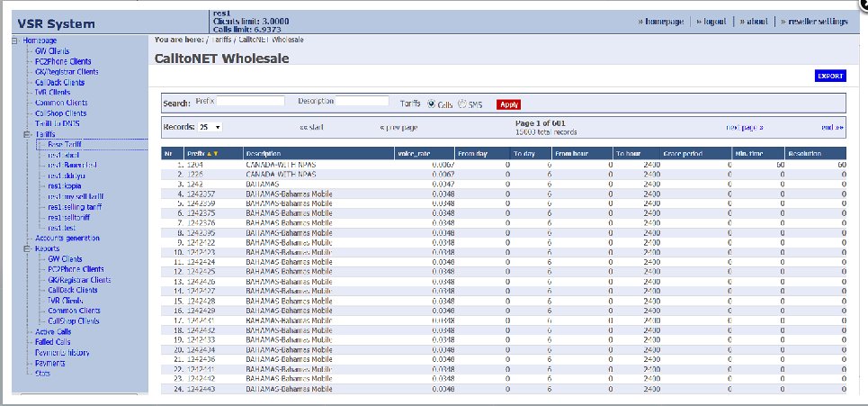Open top-level Common Clients item

[61, 103]
